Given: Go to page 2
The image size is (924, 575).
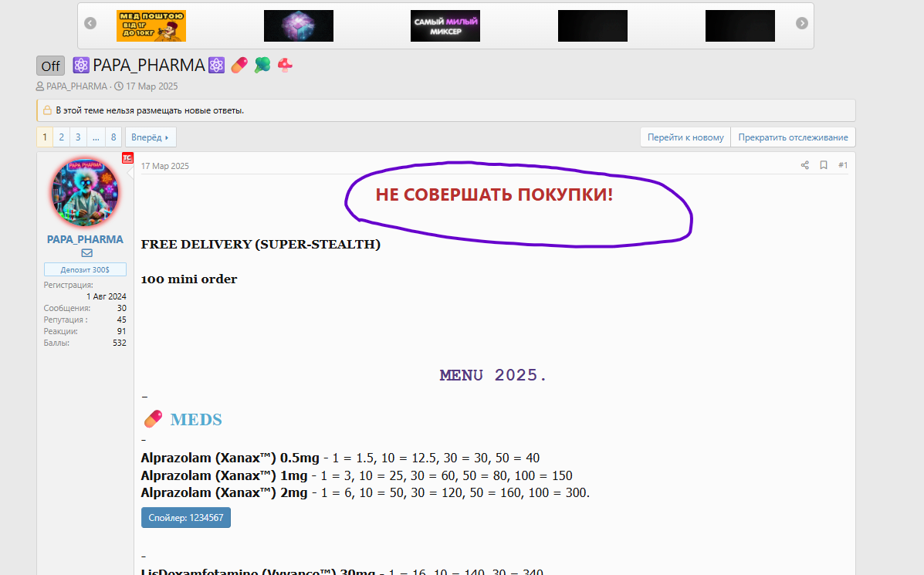Looking at the screenshot, I should [61, 137].
